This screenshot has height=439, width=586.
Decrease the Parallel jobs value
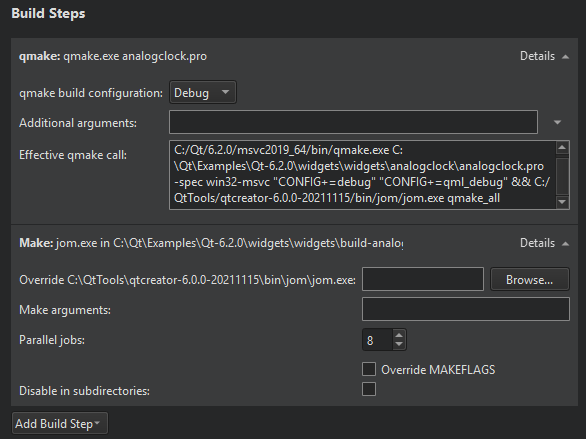pyautogui.click(x=399, y=344)
